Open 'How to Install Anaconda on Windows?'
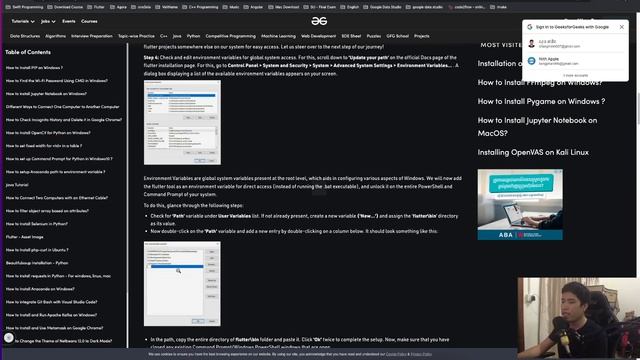640x360 pixels. coord(40,289)
